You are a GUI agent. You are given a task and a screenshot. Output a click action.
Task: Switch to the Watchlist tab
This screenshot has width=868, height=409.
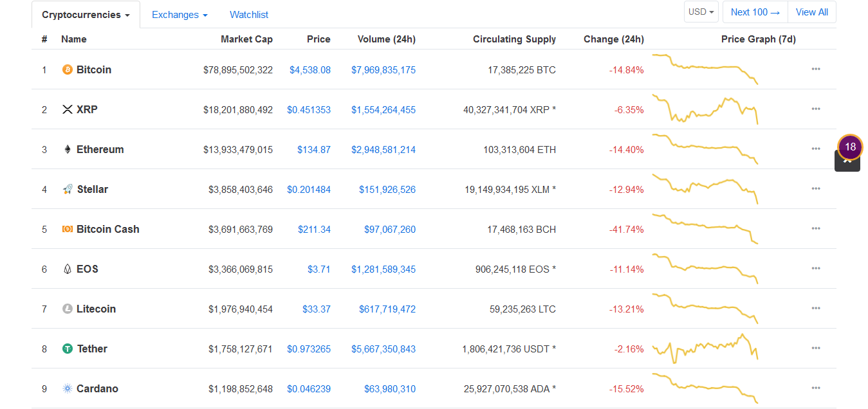(249, 14)
